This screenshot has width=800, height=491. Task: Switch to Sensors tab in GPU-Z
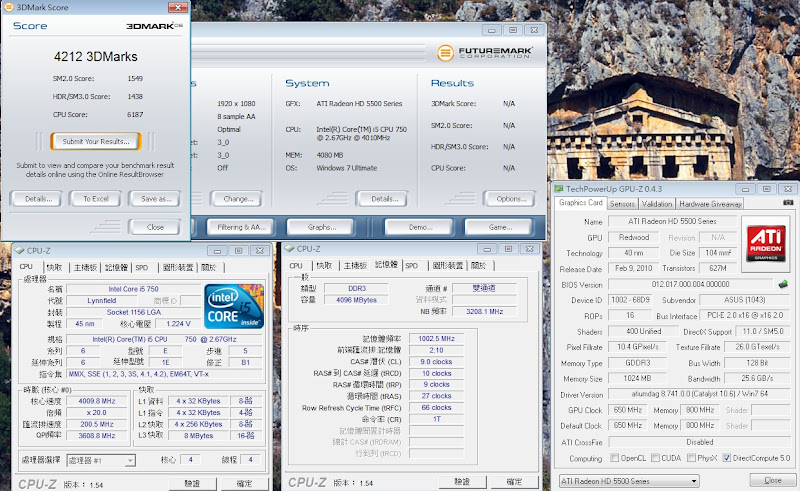click(622, 204)
